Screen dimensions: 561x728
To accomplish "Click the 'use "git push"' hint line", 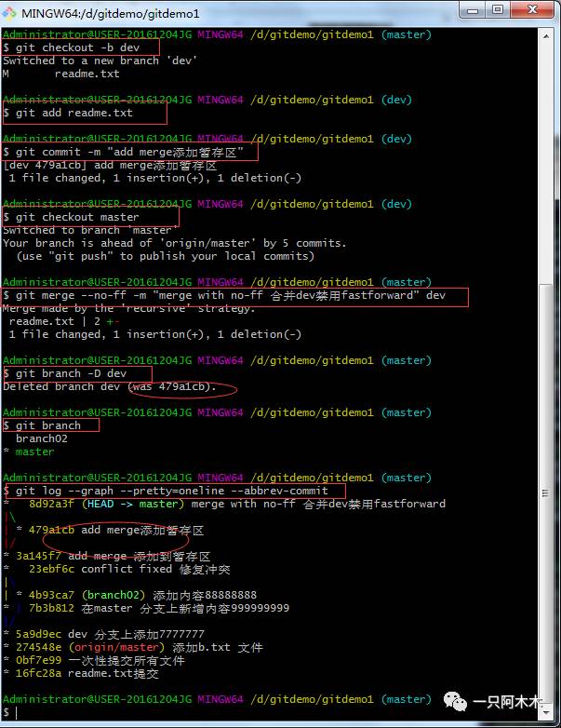I will tap(166, 256).
